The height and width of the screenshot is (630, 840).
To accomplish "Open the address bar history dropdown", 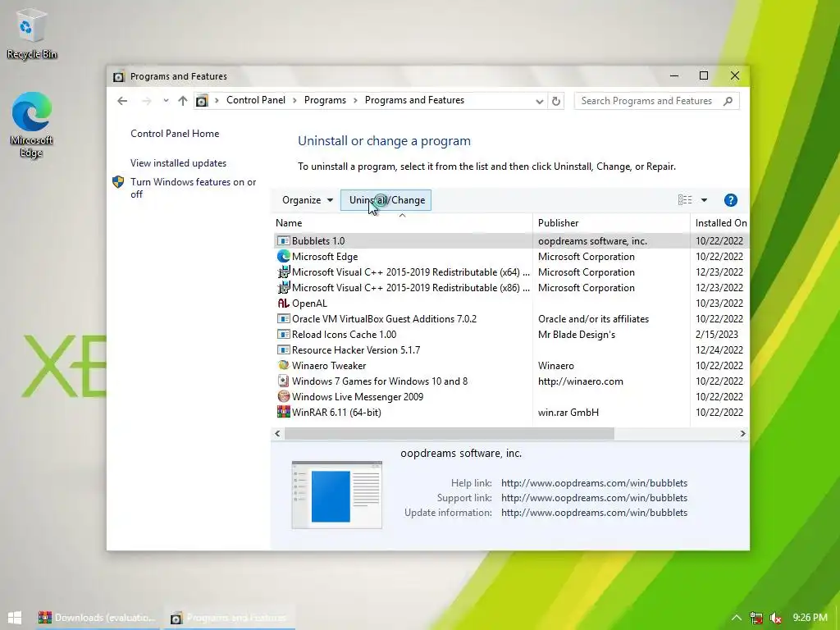I will [540, 101].
